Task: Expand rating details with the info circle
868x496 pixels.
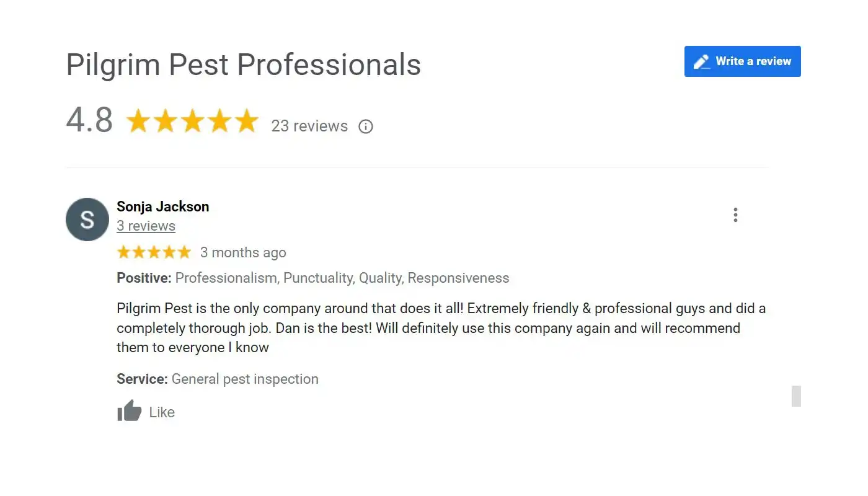Action: [x=366, y=126]
